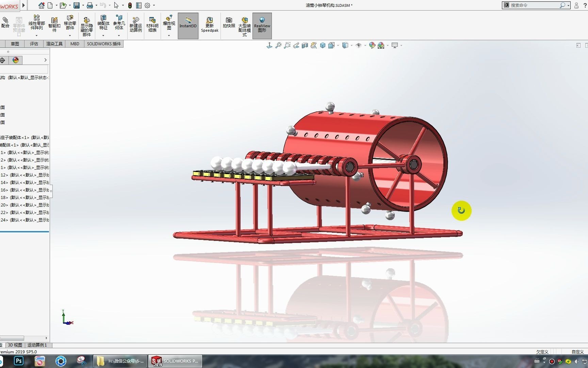Open Hide/Show Items dropdown arrow
Image resolution: width=588 pixels, height=368 pixels.
pos(365,45)
